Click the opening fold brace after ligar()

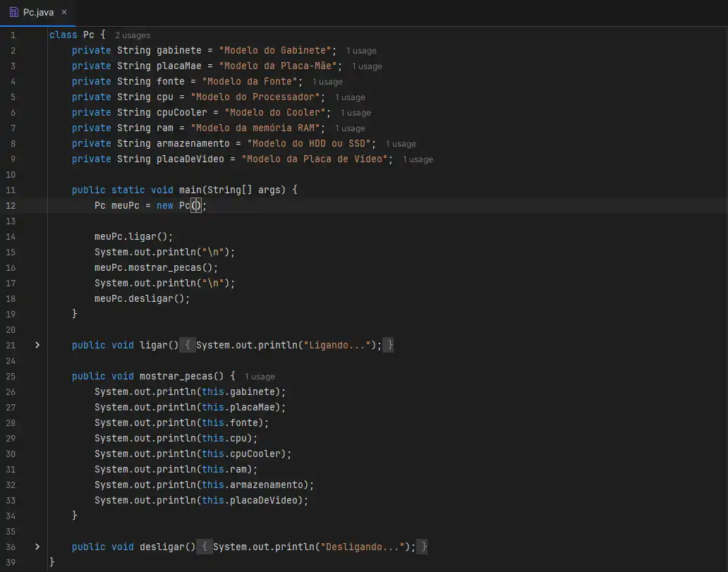point(188,345)
